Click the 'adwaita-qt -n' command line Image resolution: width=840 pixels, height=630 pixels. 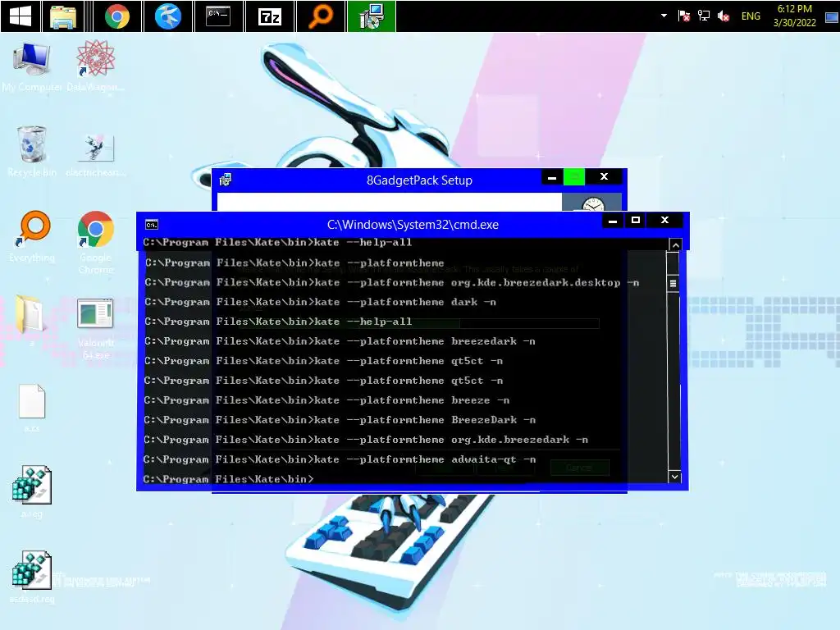point(340,459)
